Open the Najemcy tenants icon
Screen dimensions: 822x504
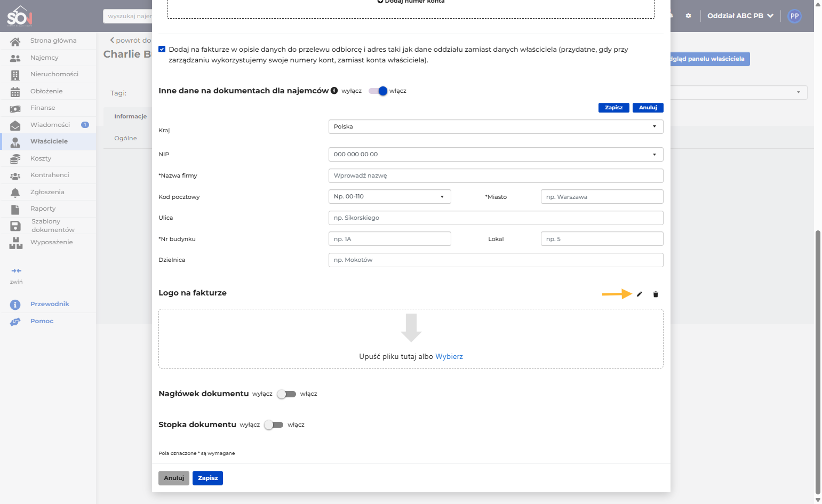[x=15, y=58]
